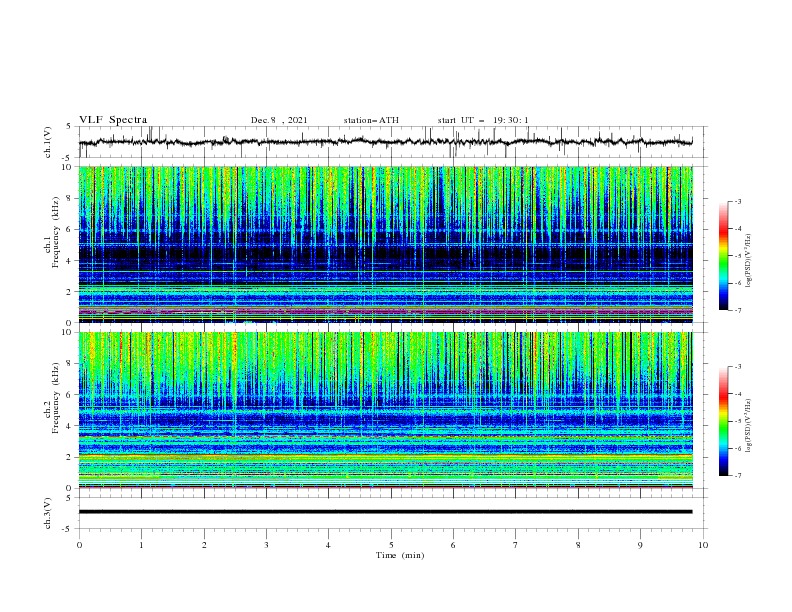
Task: Click the "-7" tick on ch.2 colorbar
Action: coord(737,476)
